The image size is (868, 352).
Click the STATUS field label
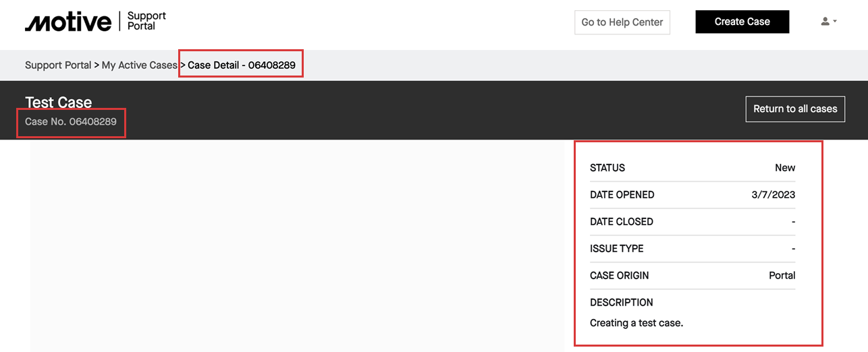click(x=607, y=168)
